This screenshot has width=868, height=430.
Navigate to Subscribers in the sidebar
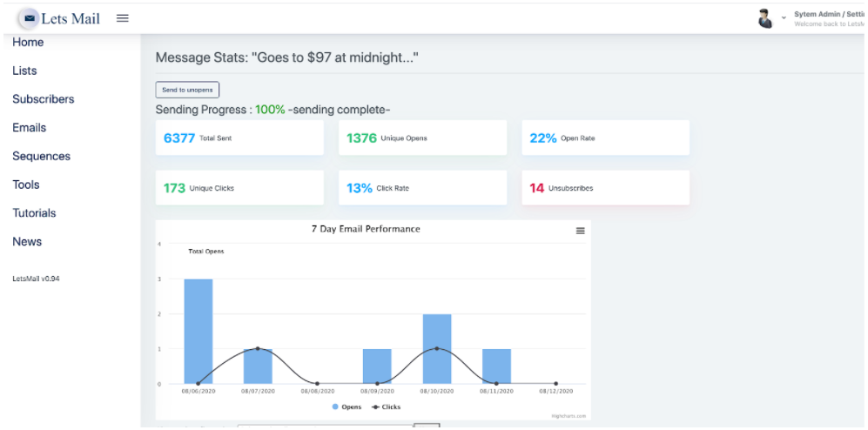[44, 99]
